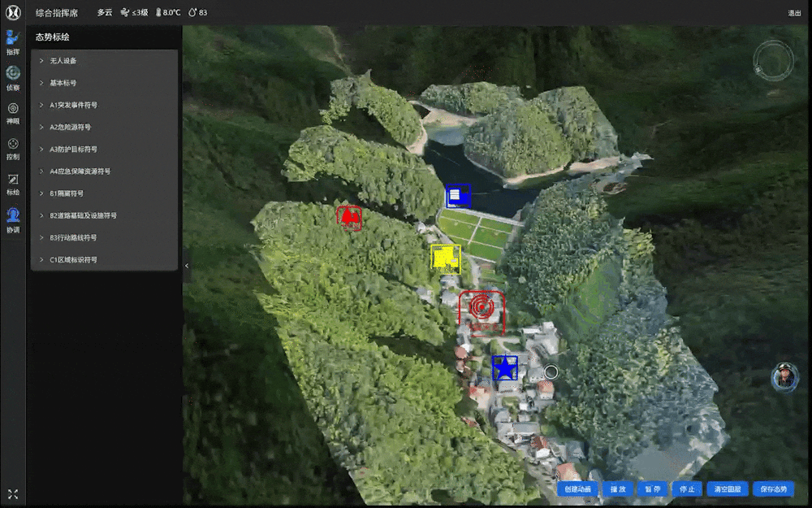Click the 保存态势 button
Screen dimensions: 812x508
pos(773,489)
